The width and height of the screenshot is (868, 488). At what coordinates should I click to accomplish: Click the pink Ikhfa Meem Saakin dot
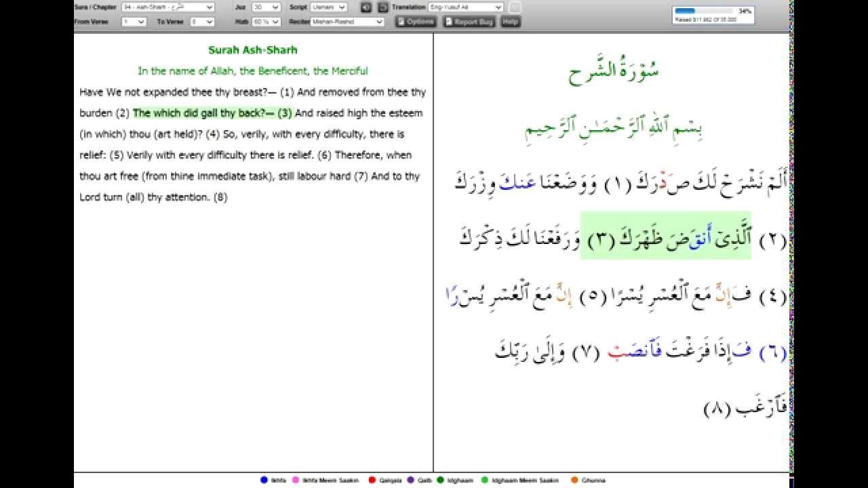(x=295, y=480)
